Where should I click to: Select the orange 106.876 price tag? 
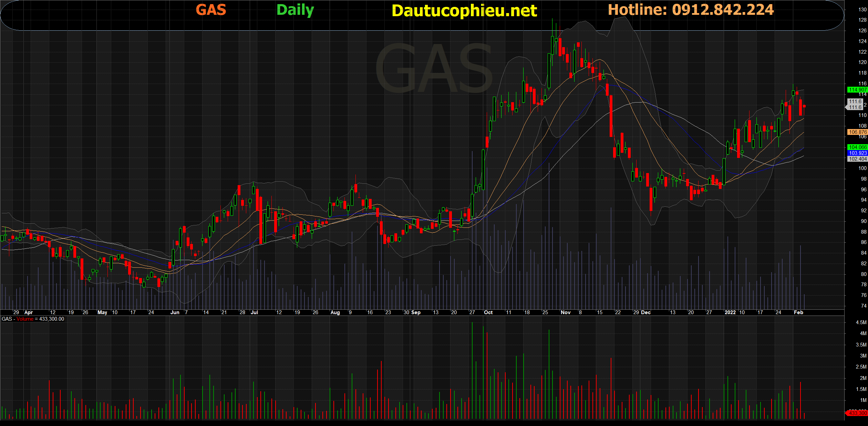click(x=857, y=132)
